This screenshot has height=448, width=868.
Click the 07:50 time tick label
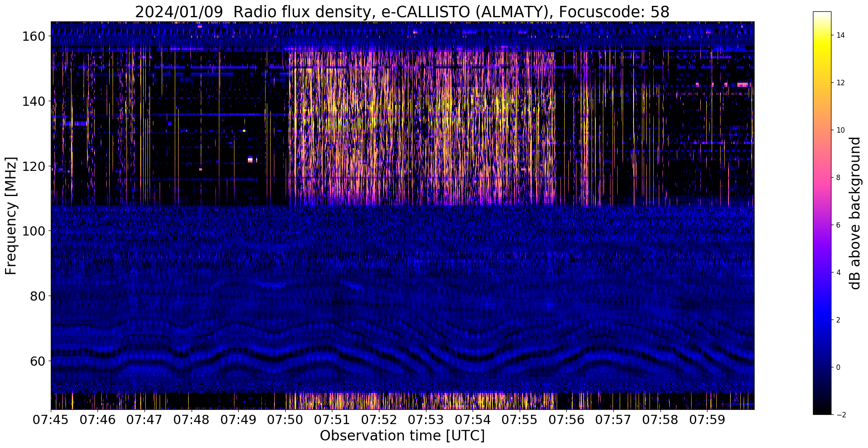tap(285, 419)
